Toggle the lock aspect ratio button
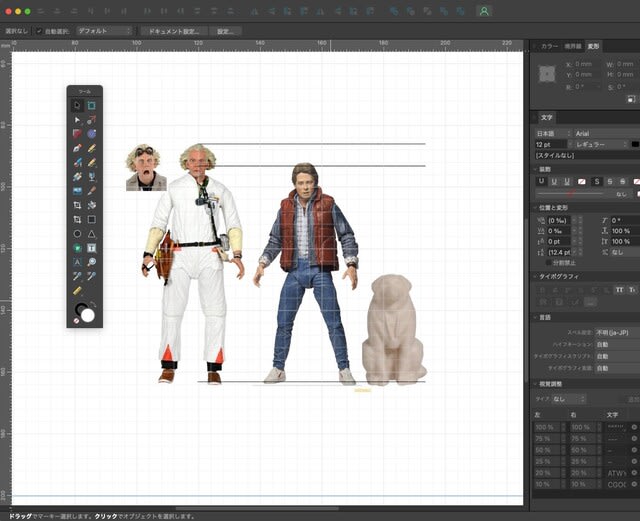The width and height of the screenshot is (640, 521). coord(631,99)
